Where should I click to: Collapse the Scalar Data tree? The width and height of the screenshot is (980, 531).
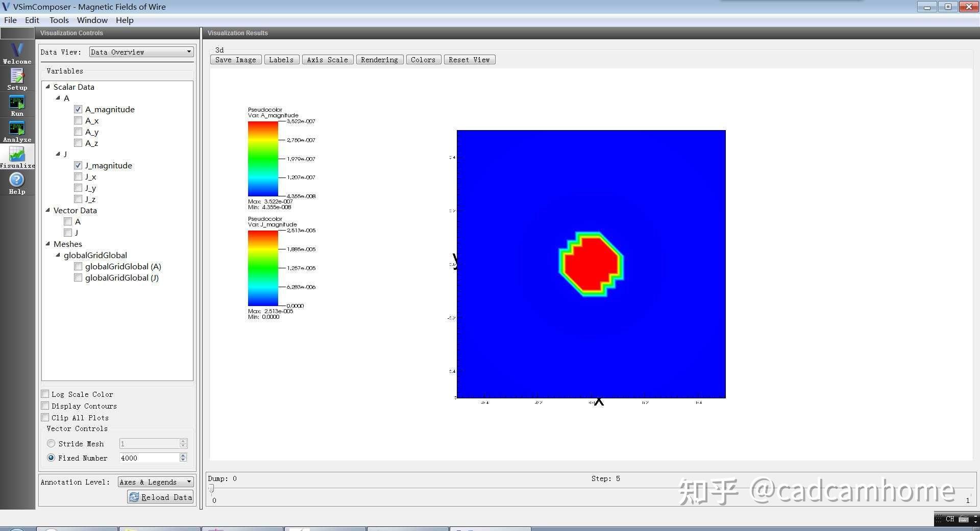click(47, 87)
